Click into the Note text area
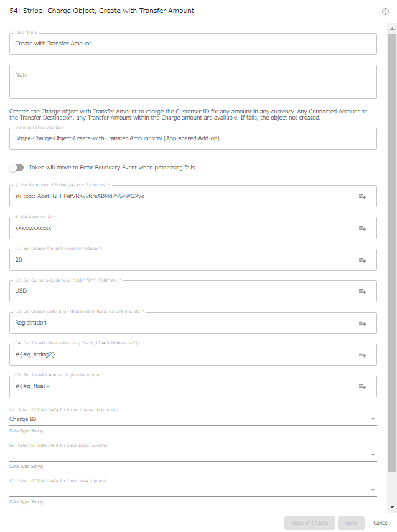Viewport: 397px width, 532px height. point(193,82)
